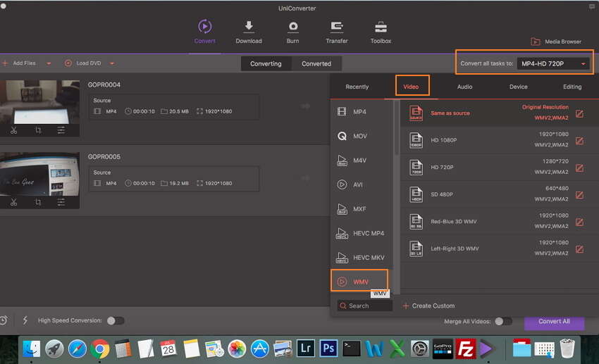Choose the HEVC MP4 format
The image size is (599, 364).
coord(361,234)
